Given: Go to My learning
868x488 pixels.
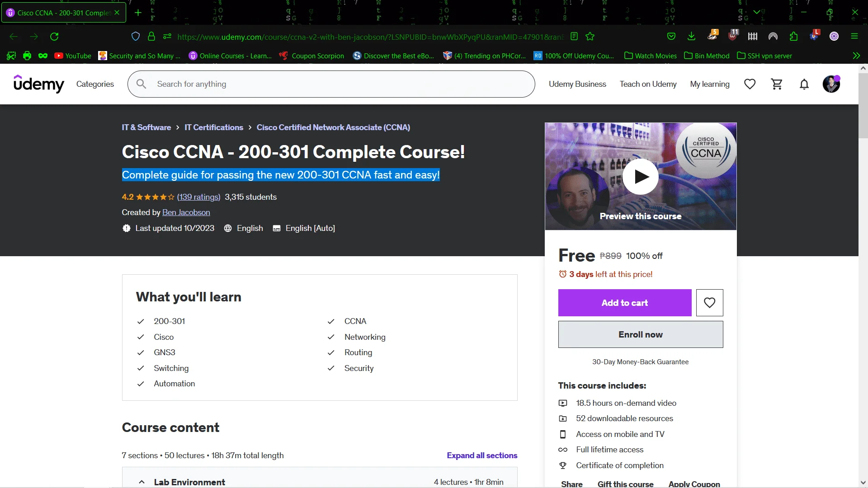Looking at the screenshot, I should point(710,84).
